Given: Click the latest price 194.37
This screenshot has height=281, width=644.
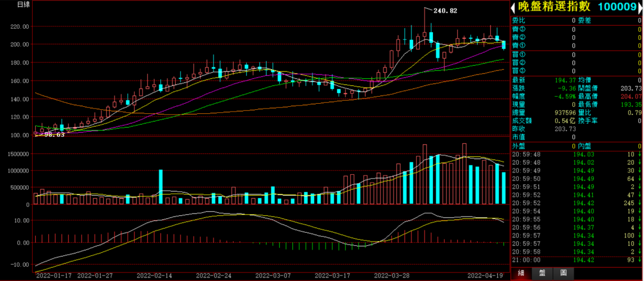Looking at the screenshot, I should 566,80.
